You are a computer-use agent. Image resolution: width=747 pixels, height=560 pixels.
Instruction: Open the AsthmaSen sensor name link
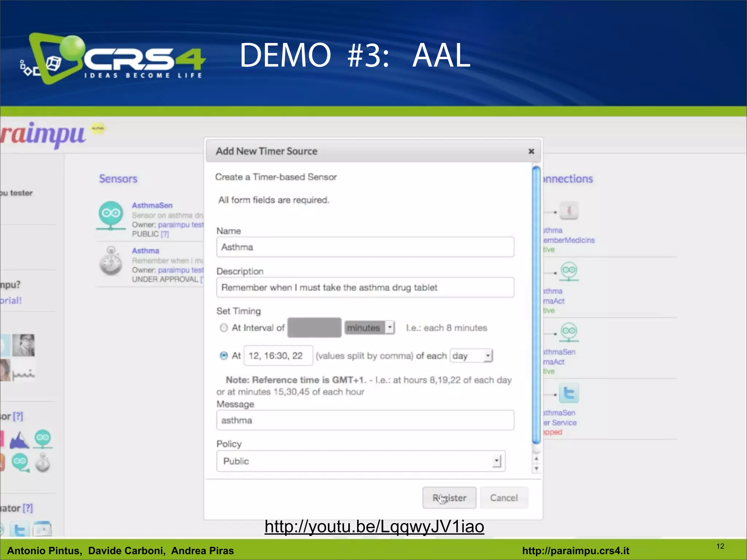(152, 205)
